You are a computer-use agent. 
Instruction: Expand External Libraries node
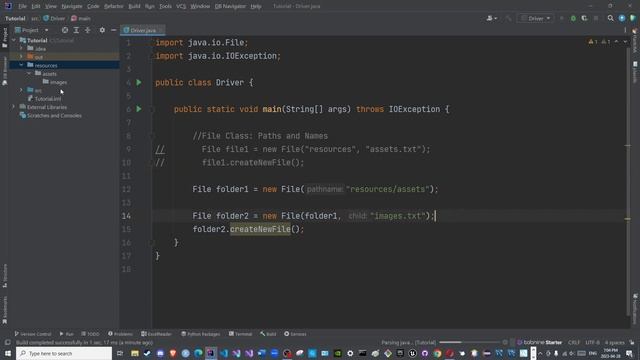[x=14, y=107]
